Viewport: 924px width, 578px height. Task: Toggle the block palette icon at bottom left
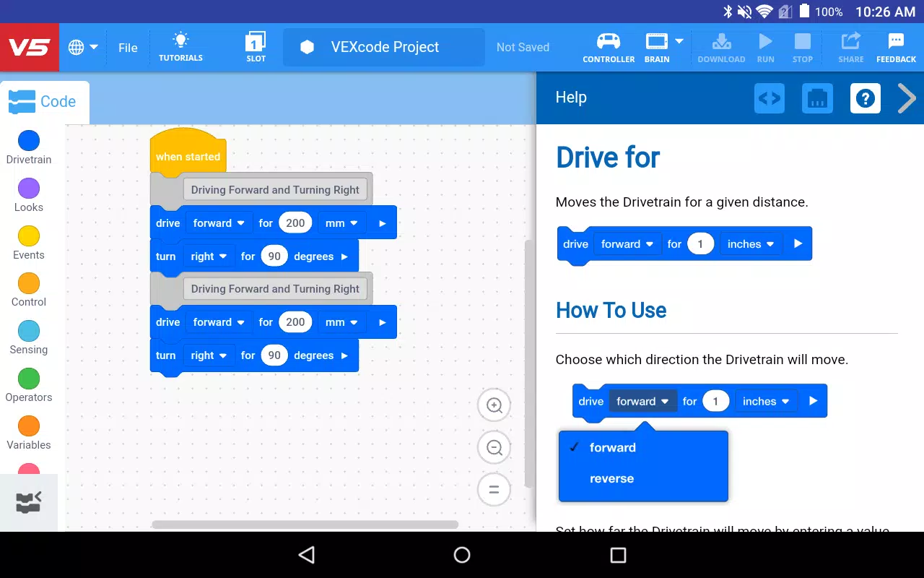[x=29, y=502]
